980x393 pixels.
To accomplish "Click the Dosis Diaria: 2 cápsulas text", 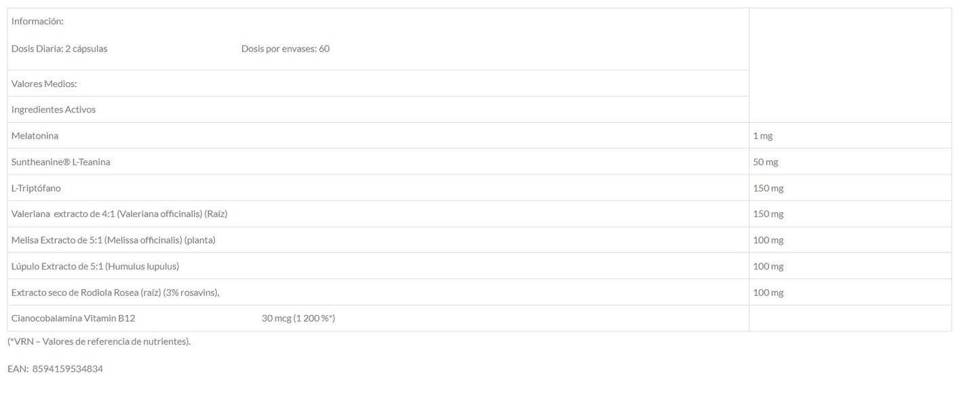I will (59, 49).
